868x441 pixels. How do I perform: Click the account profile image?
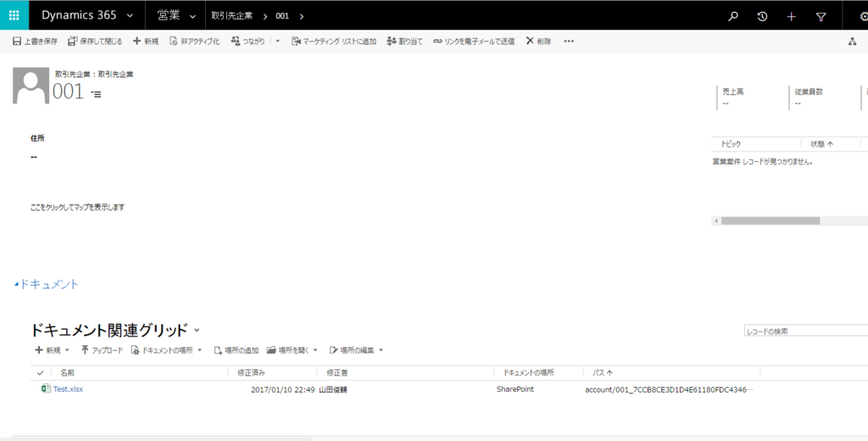pyautogui.click(x=31, y=86)
